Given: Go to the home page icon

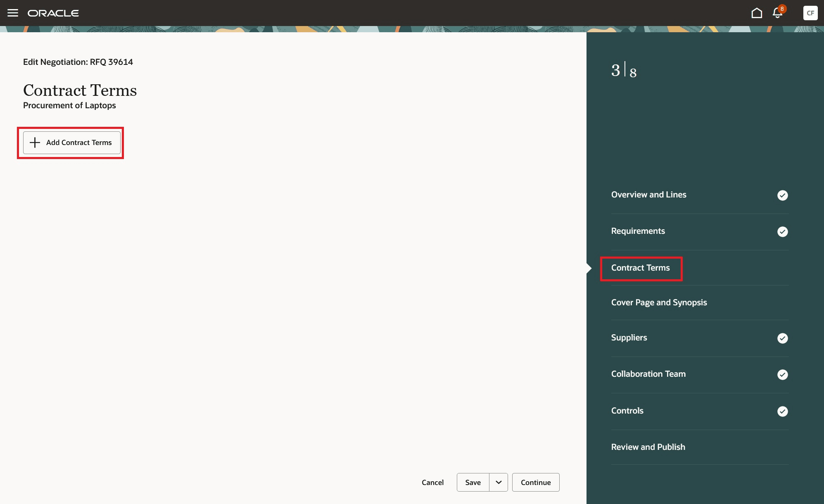Looking at the screenshot, I should 757,12.
